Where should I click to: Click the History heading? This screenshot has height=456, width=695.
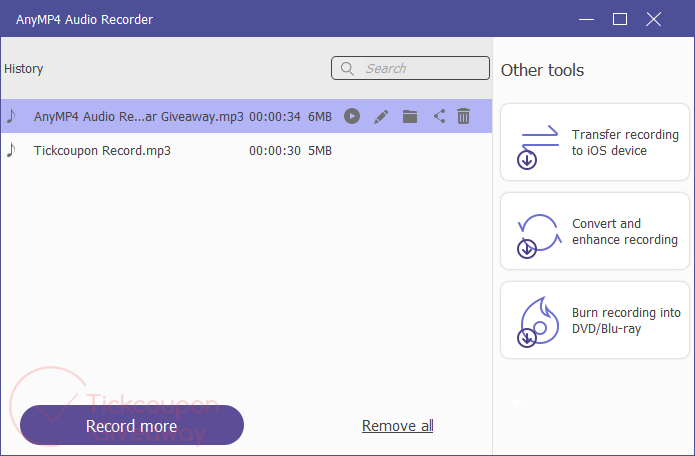pos(23,69)
